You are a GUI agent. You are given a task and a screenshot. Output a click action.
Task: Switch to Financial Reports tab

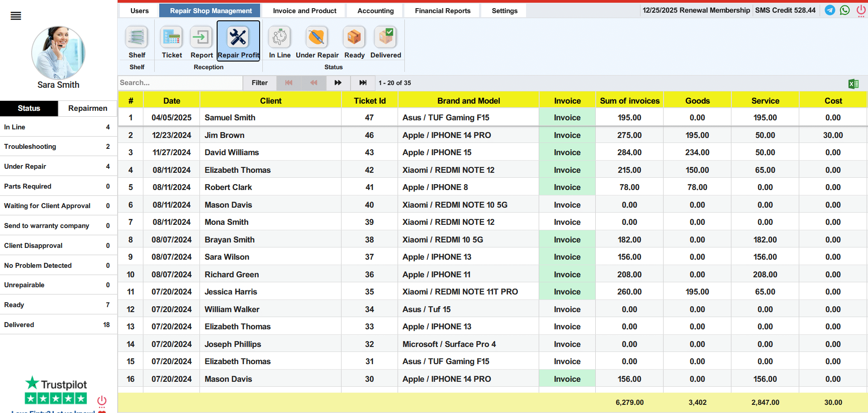442,11
